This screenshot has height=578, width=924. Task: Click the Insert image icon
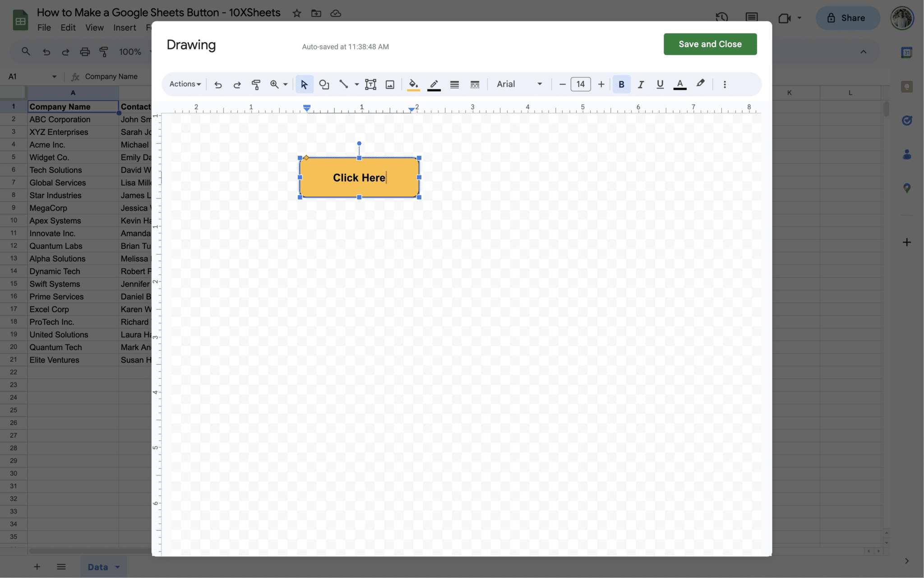click(x=390, y=84)
